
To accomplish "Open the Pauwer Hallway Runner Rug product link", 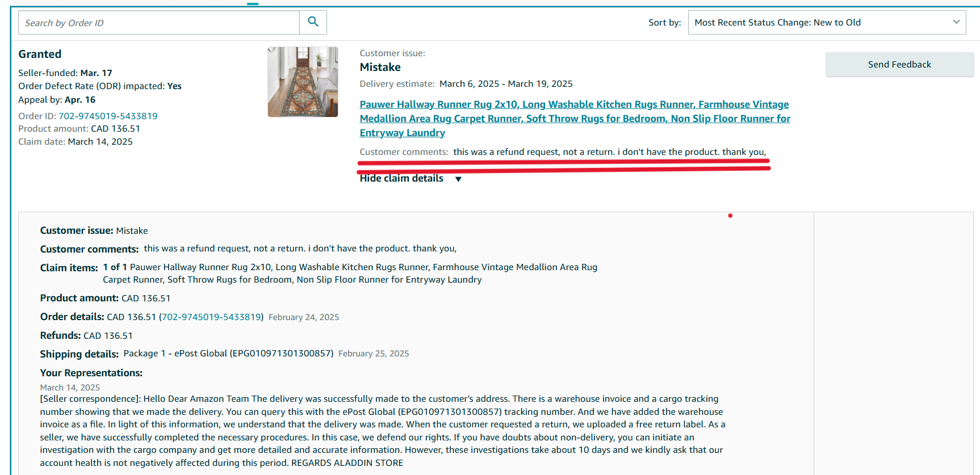I will point(575,119).
